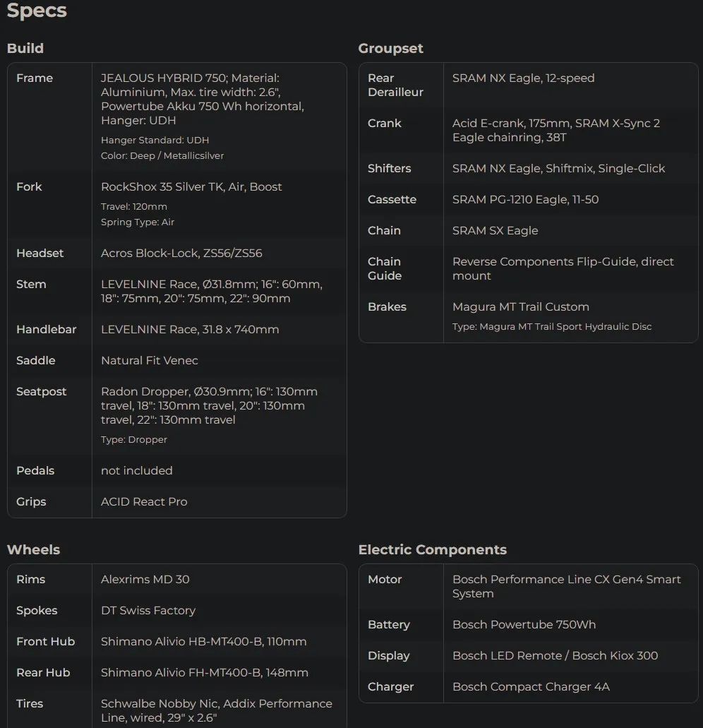Screen dimensions: 703x728
Task: Click the ACID React Pro grips value
Action: pyautogui.click(x=144, y=501)
